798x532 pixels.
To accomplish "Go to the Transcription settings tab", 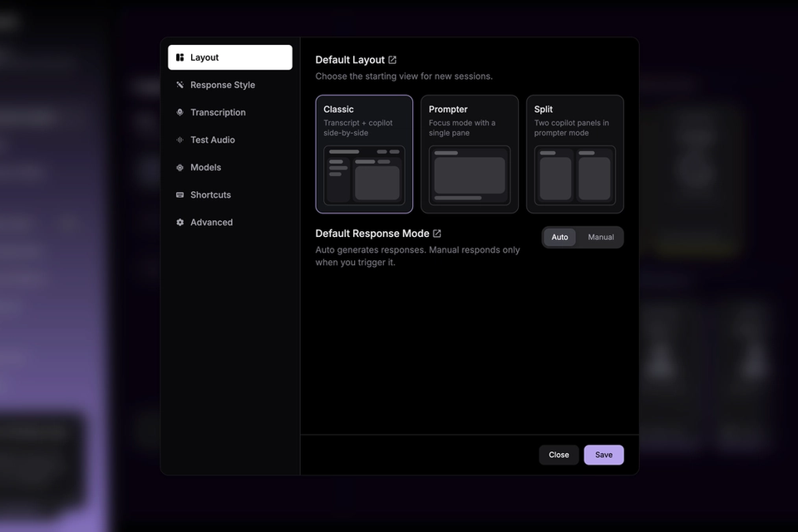I will (230, 112).
